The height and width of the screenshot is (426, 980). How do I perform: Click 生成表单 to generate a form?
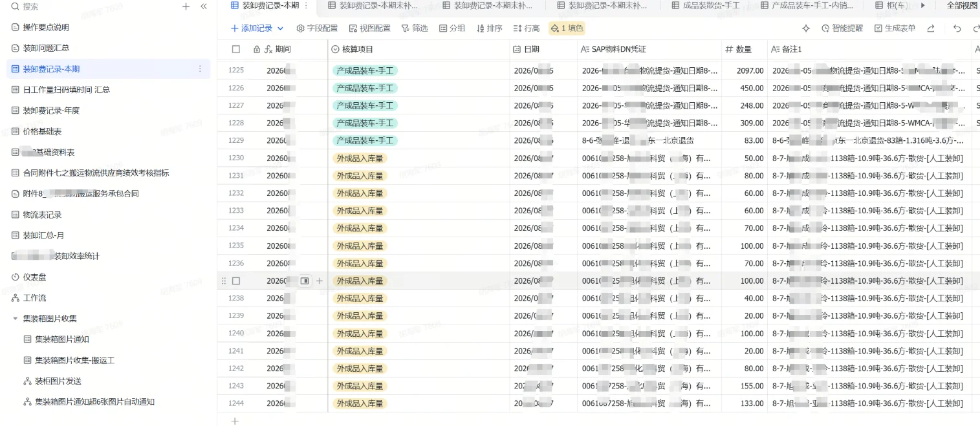(x=895, y=28)
